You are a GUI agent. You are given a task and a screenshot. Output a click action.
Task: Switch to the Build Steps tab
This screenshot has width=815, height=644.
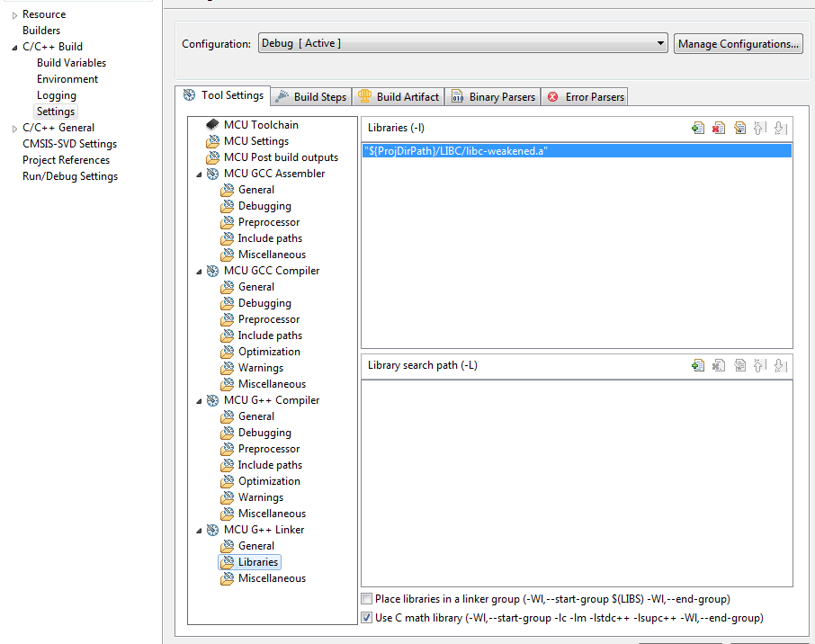(x=312, y=96)
